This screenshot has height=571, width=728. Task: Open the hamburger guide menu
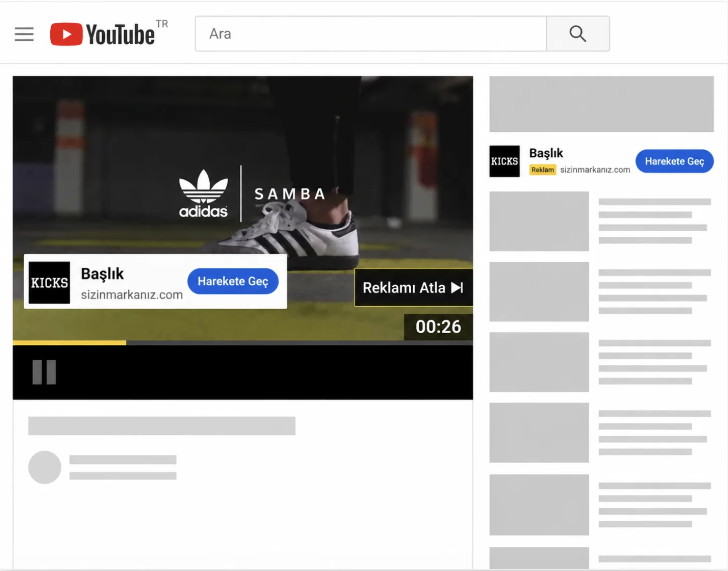[x=24, y=34]
